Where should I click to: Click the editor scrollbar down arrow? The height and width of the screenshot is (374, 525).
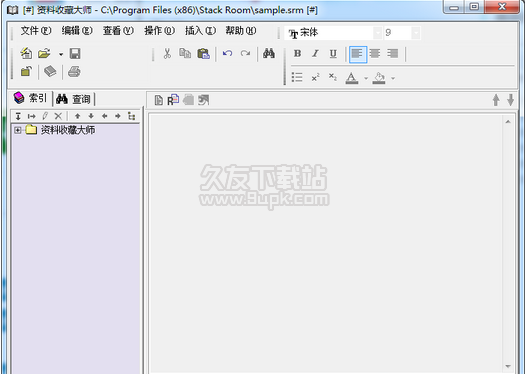coord(508,366)
